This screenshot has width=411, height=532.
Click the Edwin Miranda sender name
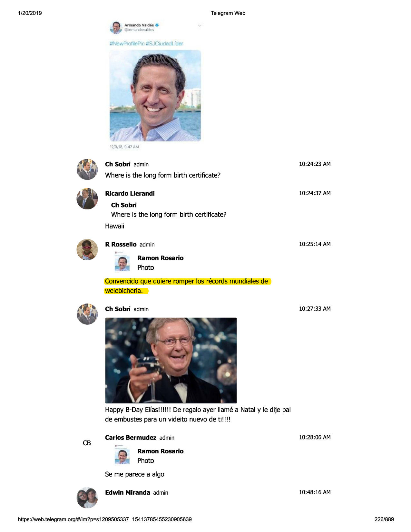[x=128, y=492]
